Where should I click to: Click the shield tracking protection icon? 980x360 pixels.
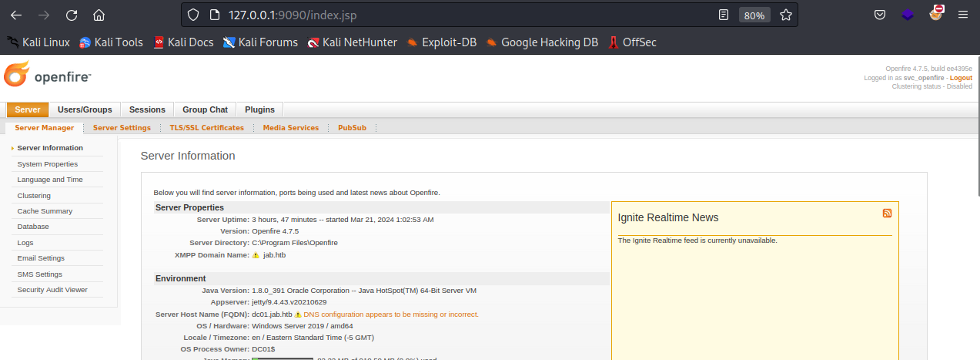[x=193, y=15]
